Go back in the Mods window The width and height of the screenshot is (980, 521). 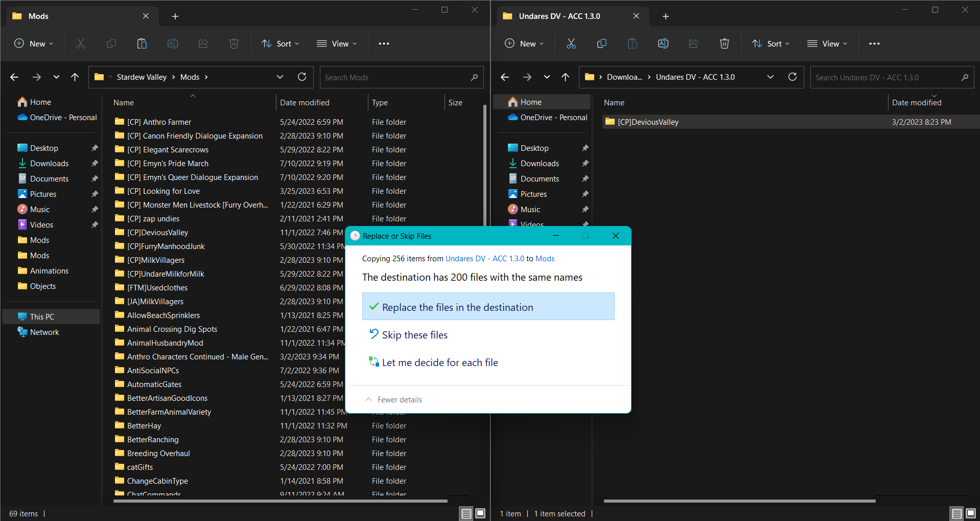click(x=14, y=77)
